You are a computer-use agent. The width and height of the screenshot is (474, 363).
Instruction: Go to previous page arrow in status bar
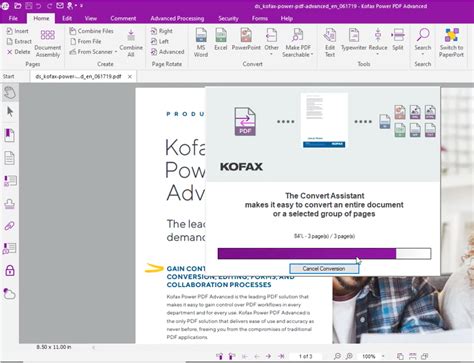click(256, 356)
